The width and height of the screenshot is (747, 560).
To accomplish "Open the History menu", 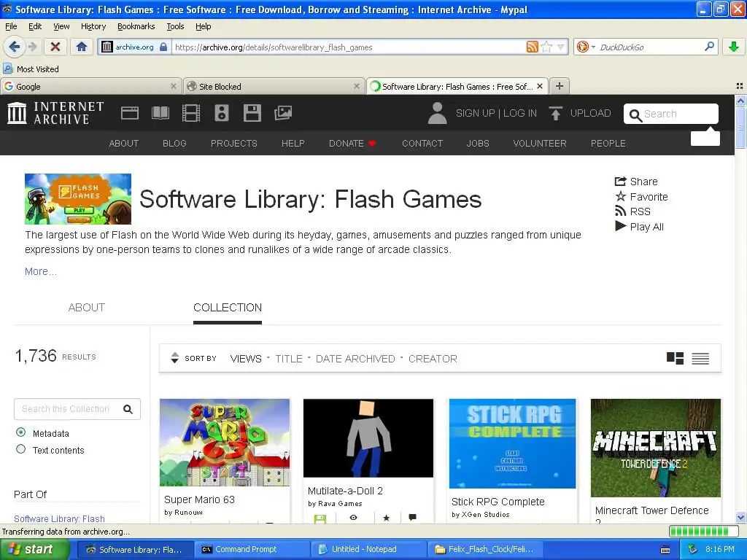I will (93, 26).
